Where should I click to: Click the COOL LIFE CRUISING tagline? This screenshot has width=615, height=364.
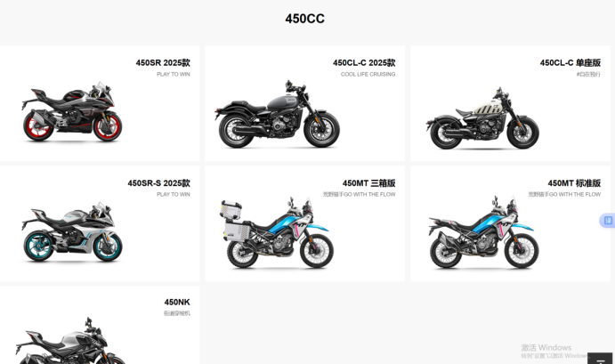368,74
